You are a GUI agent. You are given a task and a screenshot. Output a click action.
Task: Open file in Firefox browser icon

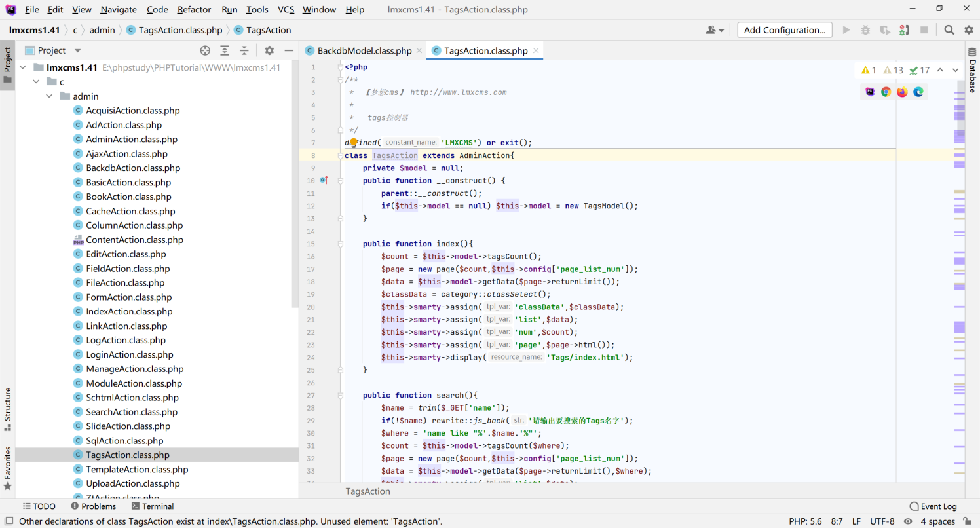[x=902, y=92]
